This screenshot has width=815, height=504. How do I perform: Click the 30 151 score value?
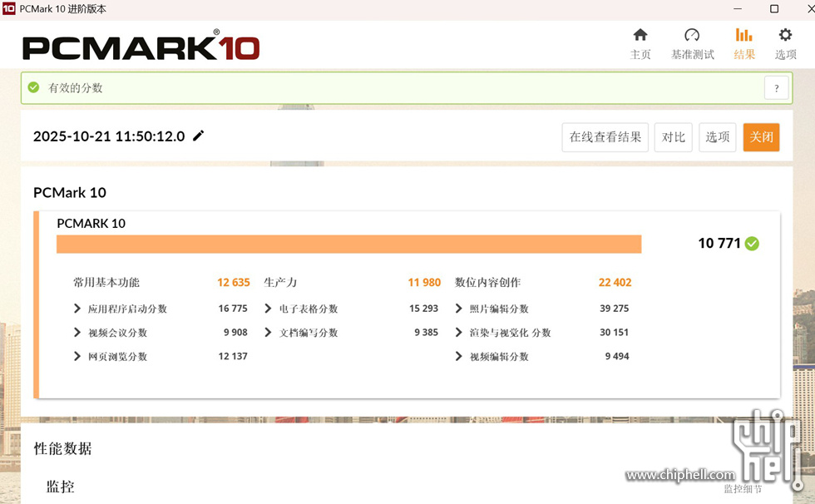click(x=615, y=333)
